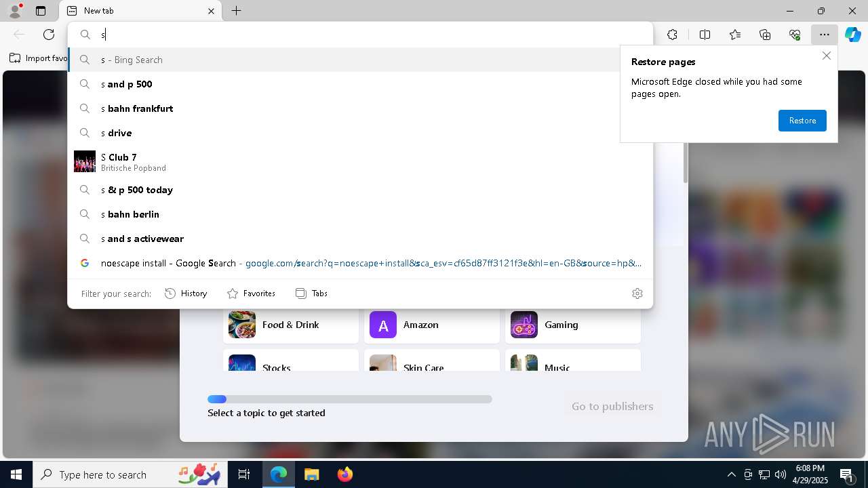Open the volume tray icon
The image size is (868, 488).
781,474
